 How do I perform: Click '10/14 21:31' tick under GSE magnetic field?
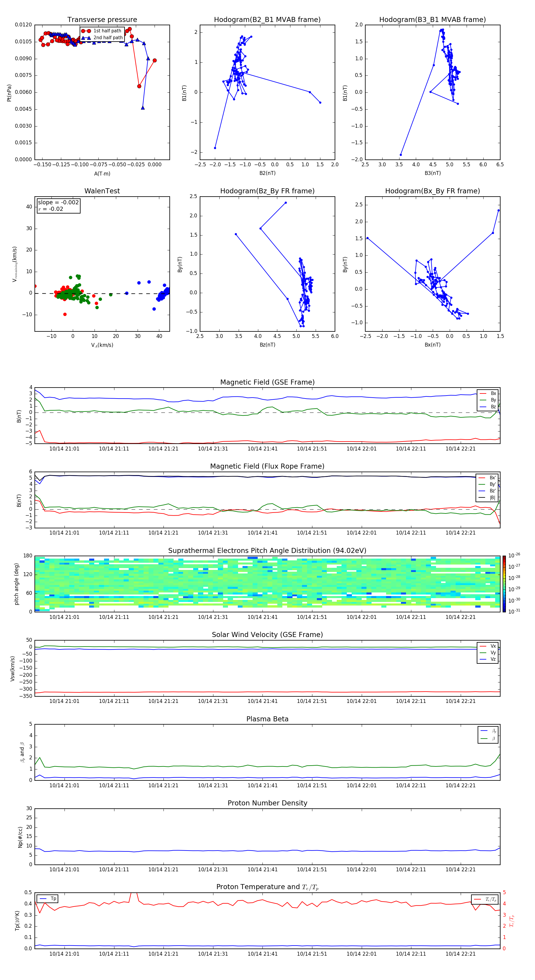pyautogui.click(x=213, y=449)
